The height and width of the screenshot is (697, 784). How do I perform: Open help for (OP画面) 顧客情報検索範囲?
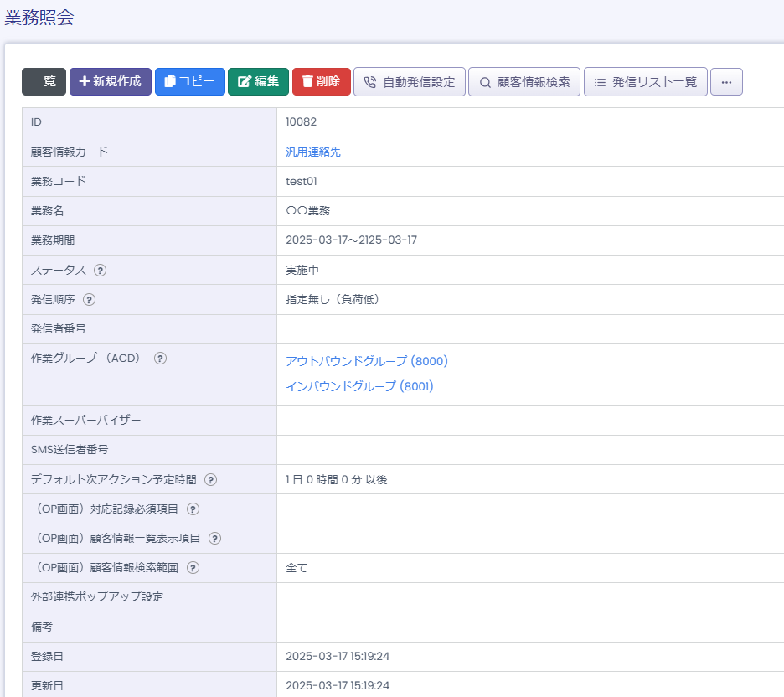click(x=193, y=568)
